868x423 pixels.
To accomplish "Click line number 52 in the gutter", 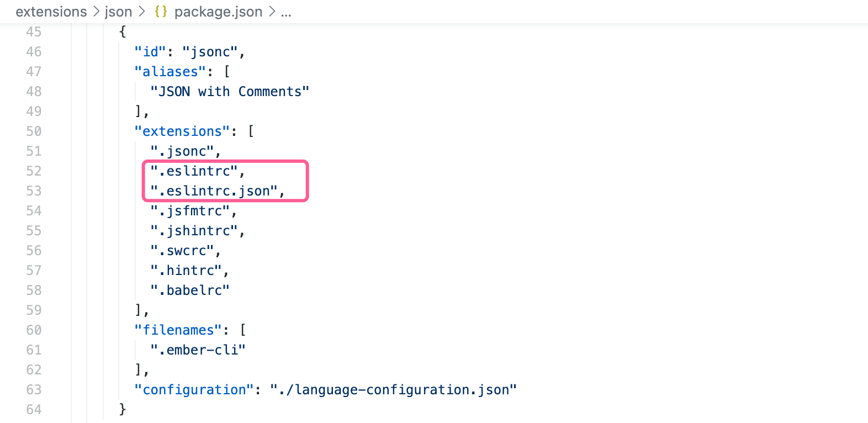I will pos(34,171).
